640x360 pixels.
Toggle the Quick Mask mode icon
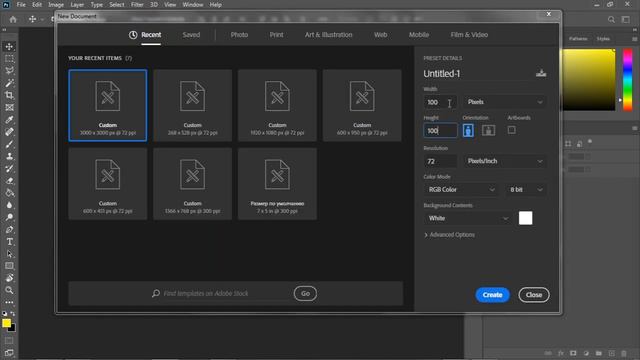click(9, 340)
